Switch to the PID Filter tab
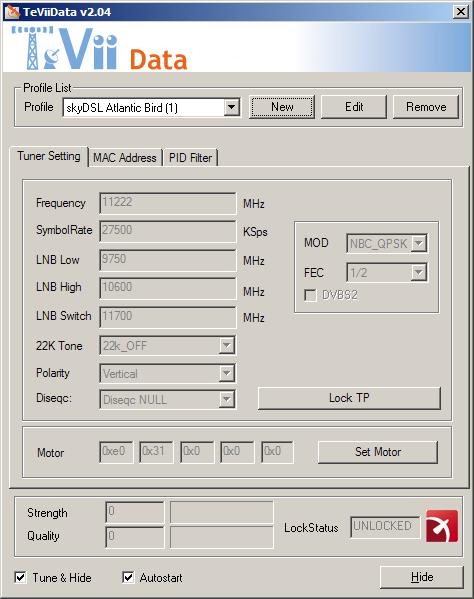 tap(190, 158)
